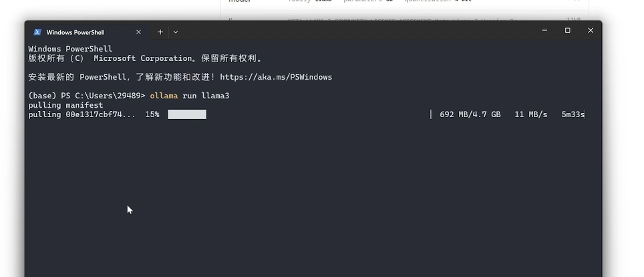Click the PowerShell icon in the tab

pos(37,32)
